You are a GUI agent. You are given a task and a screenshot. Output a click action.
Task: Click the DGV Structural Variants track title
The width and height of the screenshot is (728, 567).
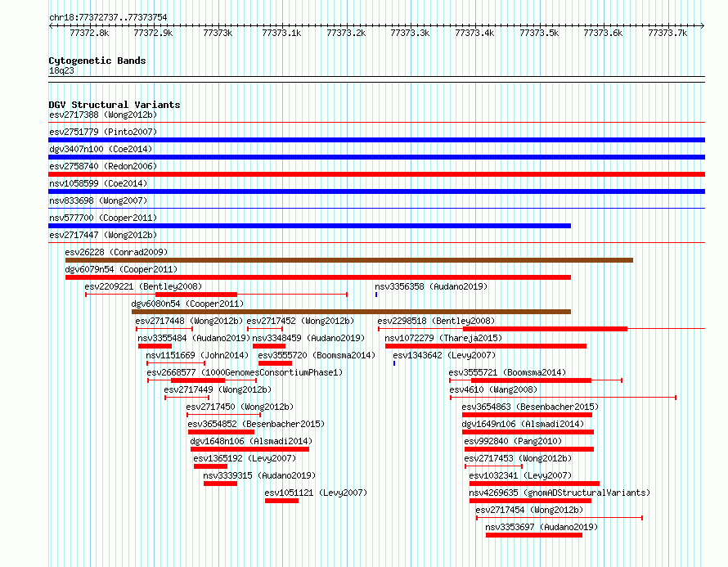[x=115, y=105]
